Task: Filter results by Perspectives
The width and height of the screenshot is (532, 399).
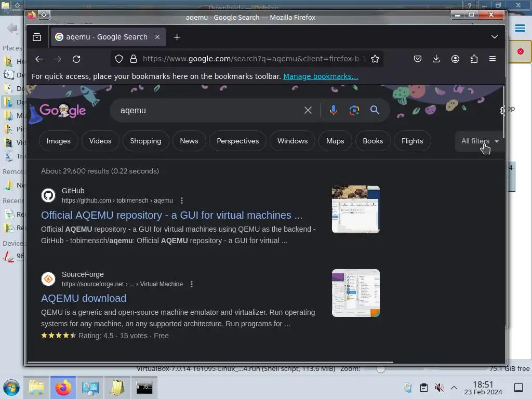Action: tap(238, 141)
